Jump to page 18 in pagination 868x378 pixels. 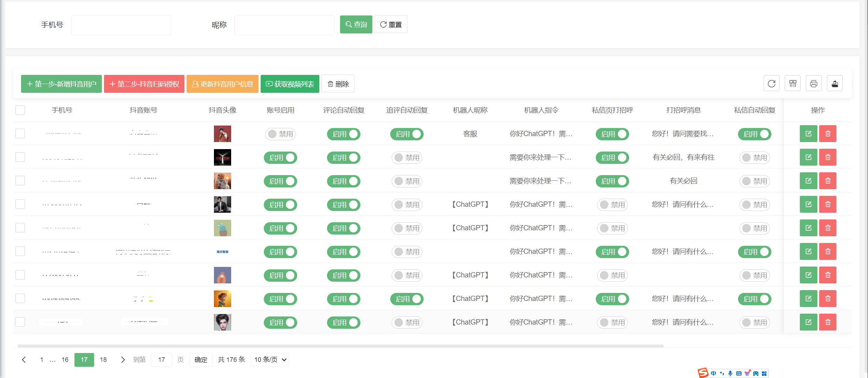tap(103, 360)
